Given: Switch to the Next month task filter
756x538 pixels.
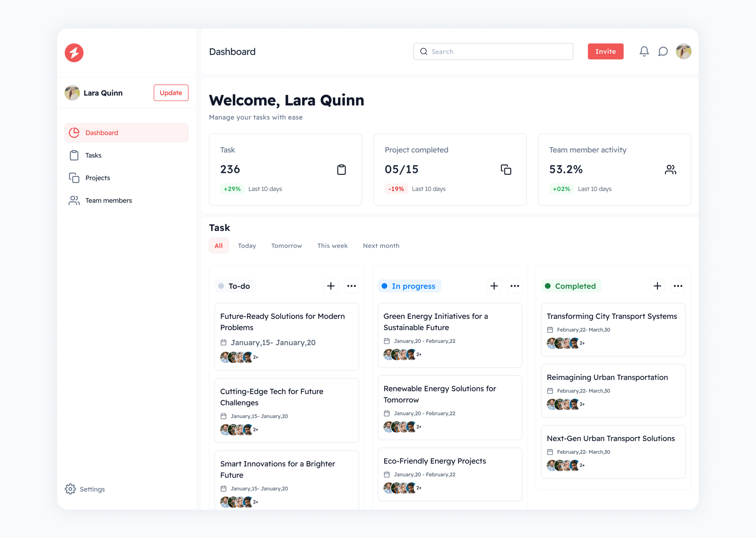Looking at the screenshot, I should click(381, 245).
